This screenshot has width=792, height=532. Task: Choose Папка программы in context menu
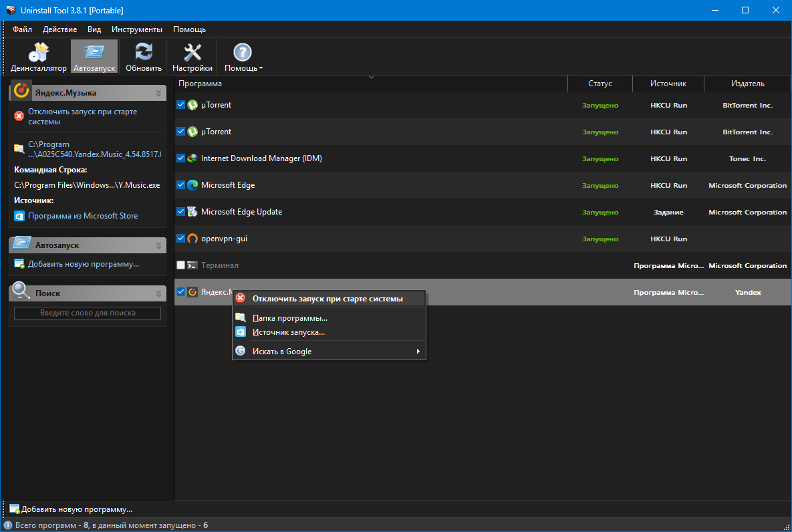(x=289, y=318)
